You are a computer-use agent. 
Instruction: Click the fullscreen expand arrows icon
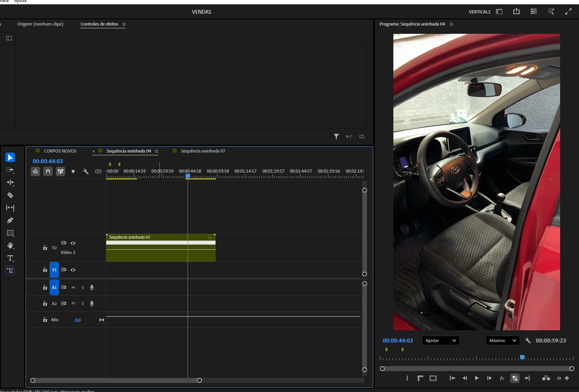click(x=568, y=11)
